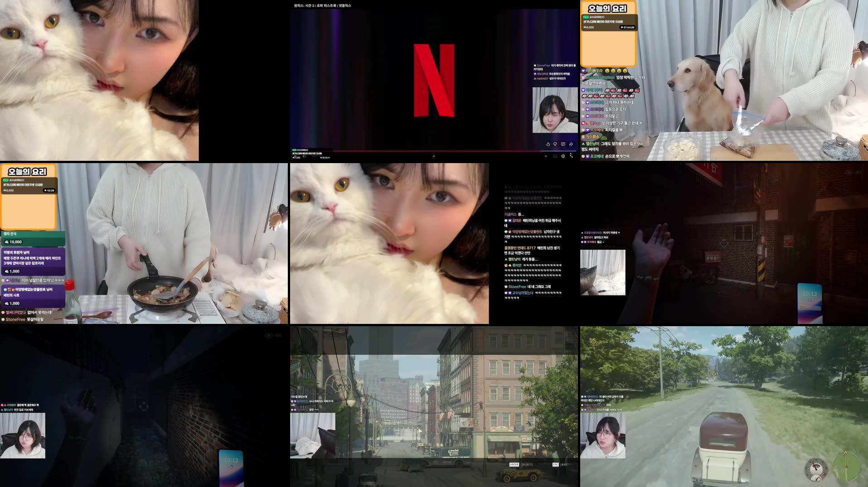Open the golden retriever cooking thumbnail
The height and width of the screenshot is (487, 868).
(x=724, y=80)
